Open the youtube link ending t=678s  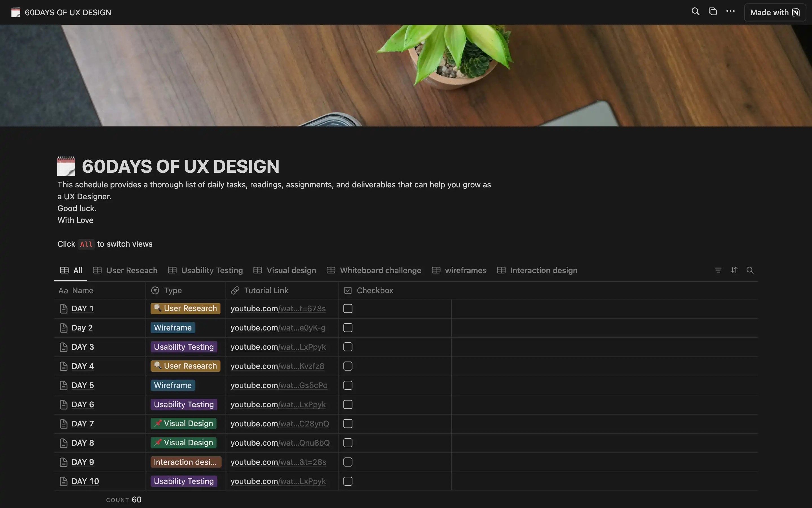click(278, 308)
